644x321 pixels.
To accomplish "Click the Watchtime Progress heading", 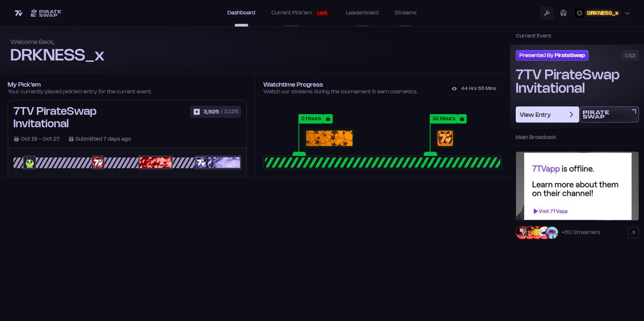I will 293,84.
